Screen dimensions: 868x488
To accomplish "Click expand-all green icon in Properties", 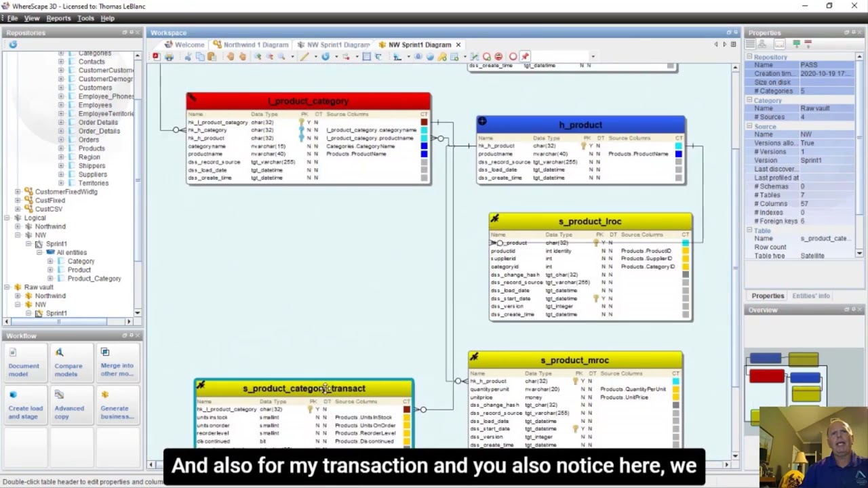I will (797, 44).
